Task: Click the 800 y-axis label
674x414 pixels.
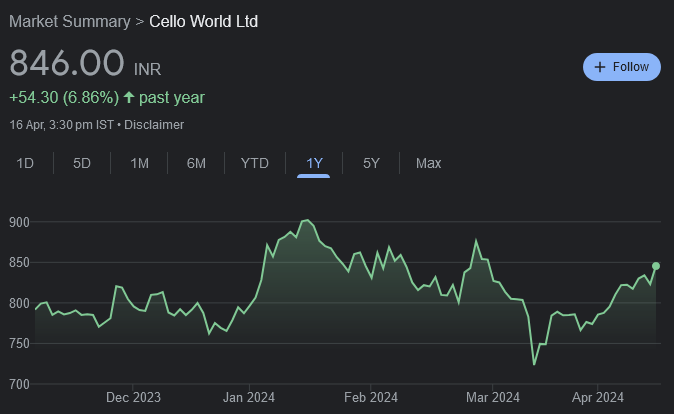Action: click(19, 304)
